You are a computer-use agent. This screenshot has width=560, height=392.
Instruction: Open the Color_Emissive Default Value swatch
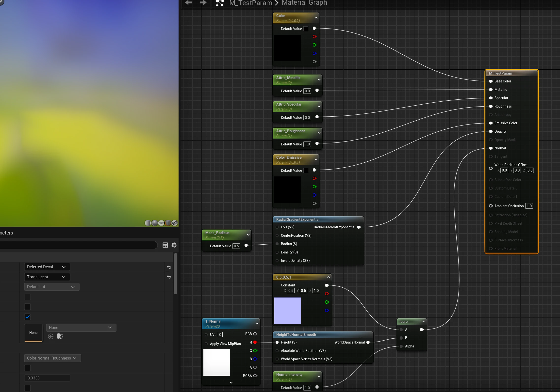[306, 171]
